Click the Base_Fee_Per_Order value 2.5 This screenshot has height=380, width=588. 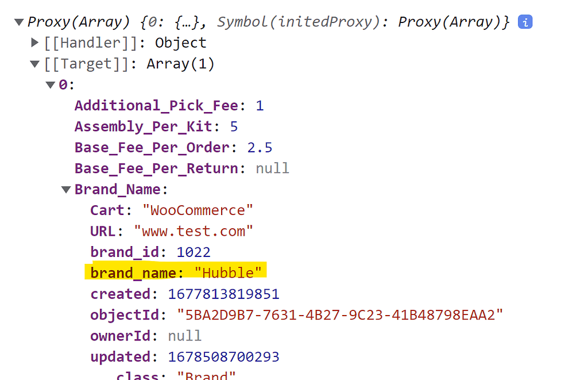(260, 147)
